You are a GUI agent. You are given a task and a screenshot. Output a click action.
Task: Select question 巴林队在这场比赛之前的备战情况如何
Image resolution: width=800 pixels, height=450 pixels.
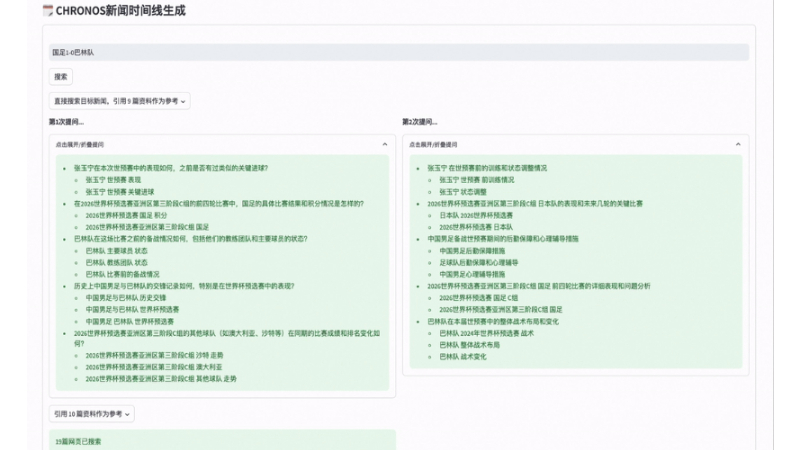coord(190,239)
